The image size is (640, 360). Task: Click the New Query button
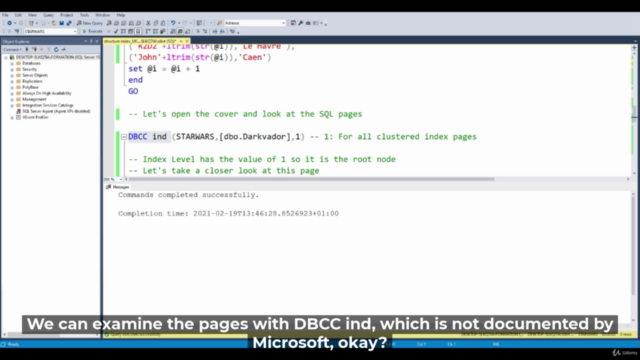[90, 23]
